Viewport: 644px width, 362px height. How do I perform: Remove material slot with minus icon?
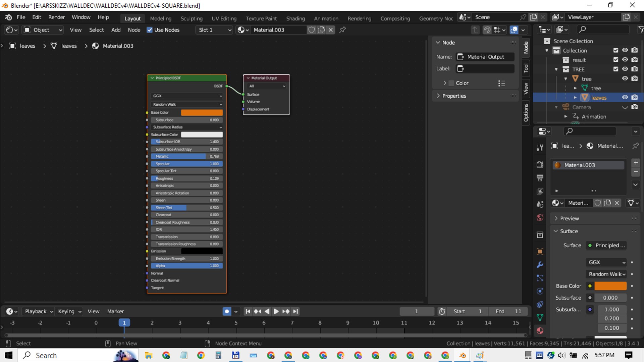636,172
